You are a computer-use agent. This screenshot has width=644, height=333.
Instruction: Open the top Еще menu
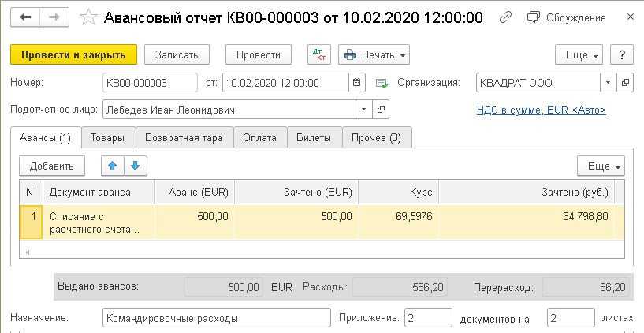[579, 54]
